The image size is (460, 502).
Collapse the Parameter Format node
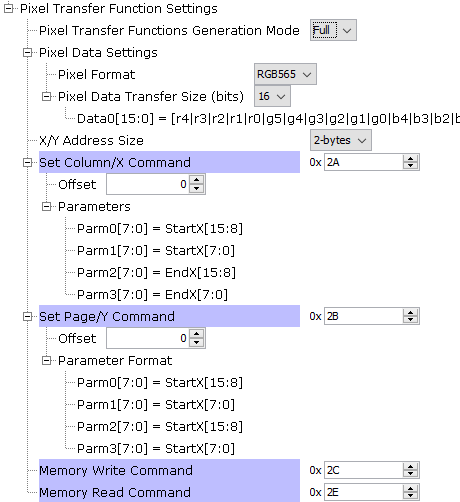47,361
